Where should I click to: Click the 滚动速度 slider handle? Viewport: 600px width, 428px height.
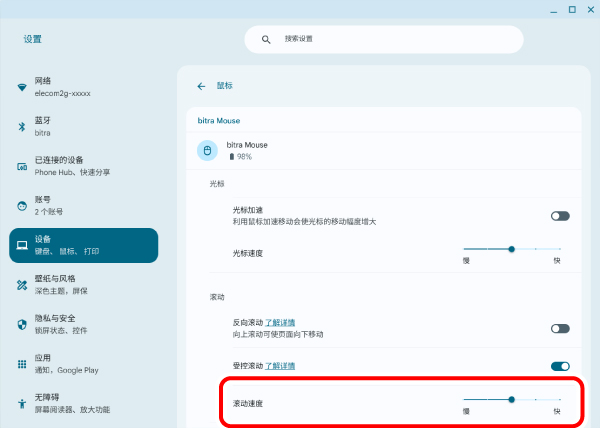point(511,398)
